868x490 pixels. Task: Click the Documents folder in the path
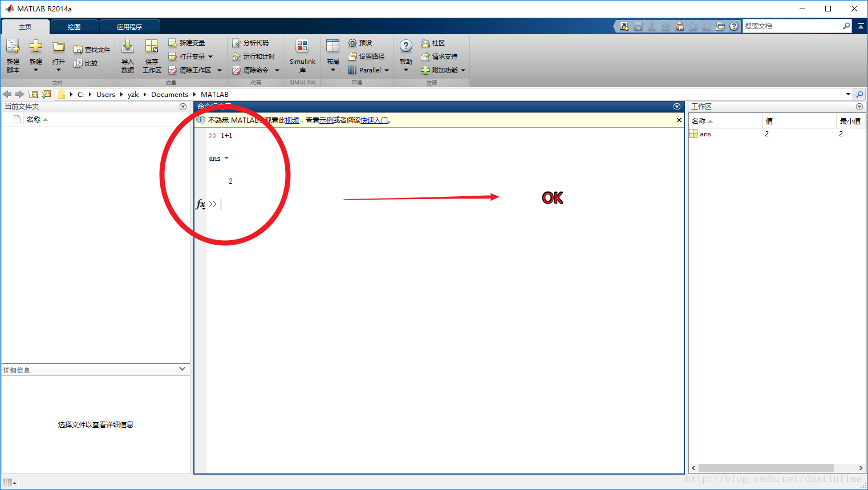coord(169,95)
